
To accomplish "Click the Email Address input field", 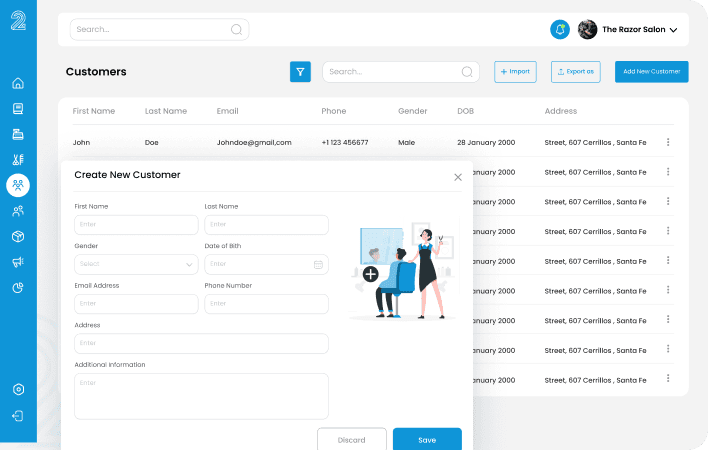I will pyautogui.click(x=136, y=304).
